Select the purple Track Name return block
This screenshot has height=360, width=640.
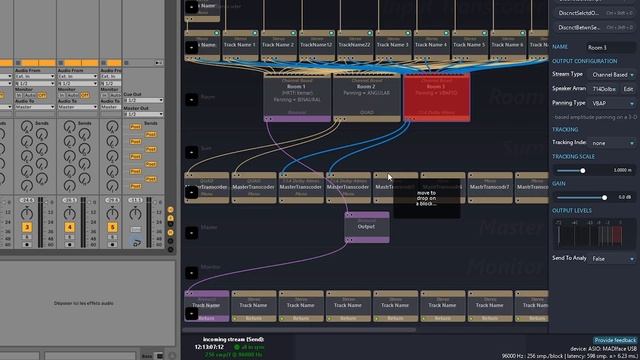click(207, 306)
